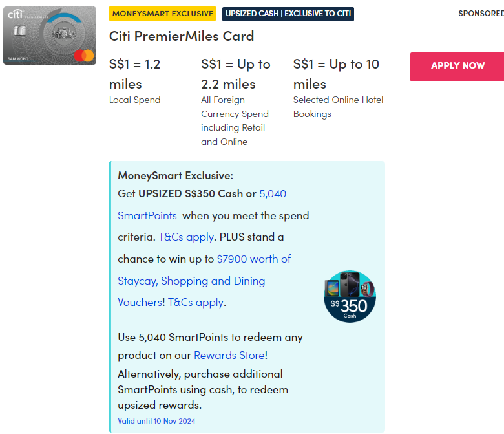Click the S$1 = Up to 10 miles text
The image size is (504, 434).
(336, 74)
